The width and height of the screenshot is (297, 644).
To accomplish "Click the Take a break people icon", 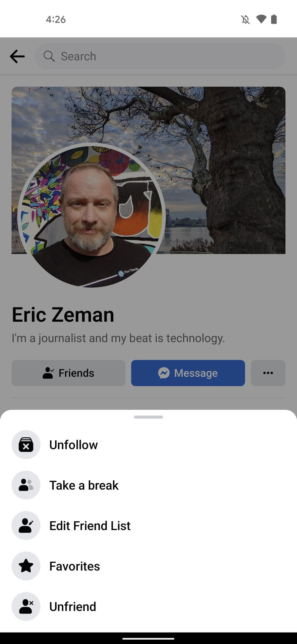I will pyautogui.click(x=26, y=485).
